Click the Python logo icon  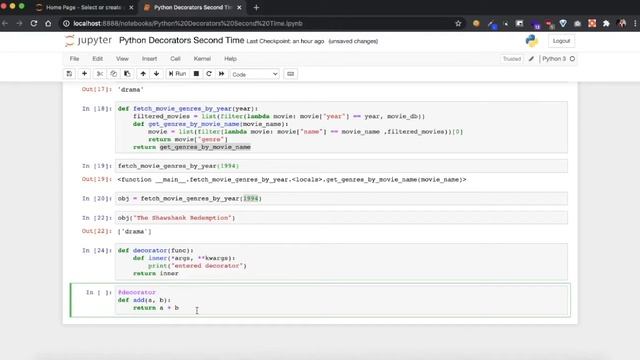click(531, 41)
